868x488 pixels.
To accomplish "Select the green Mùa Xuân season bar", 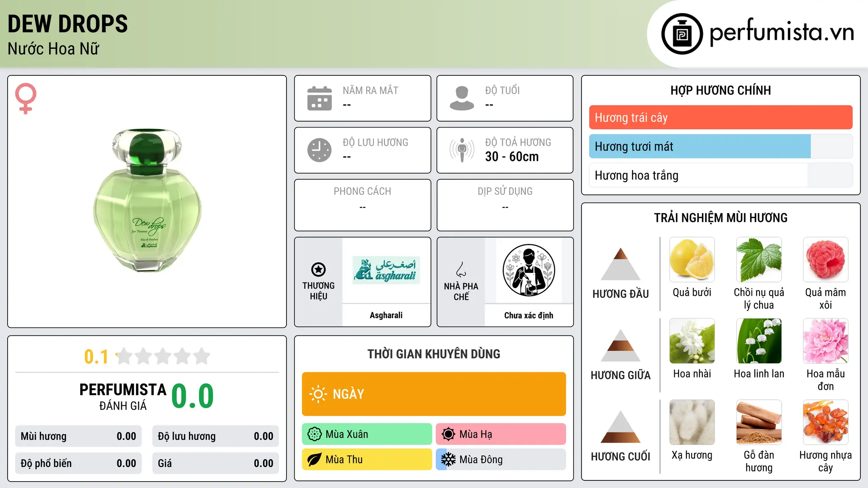I will 367,434.
